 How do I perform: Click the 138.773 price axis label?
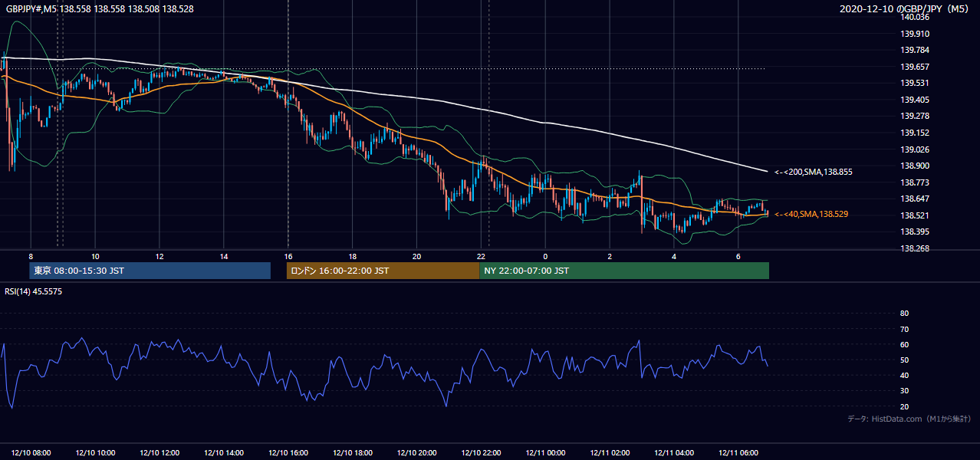click(916, 182)
